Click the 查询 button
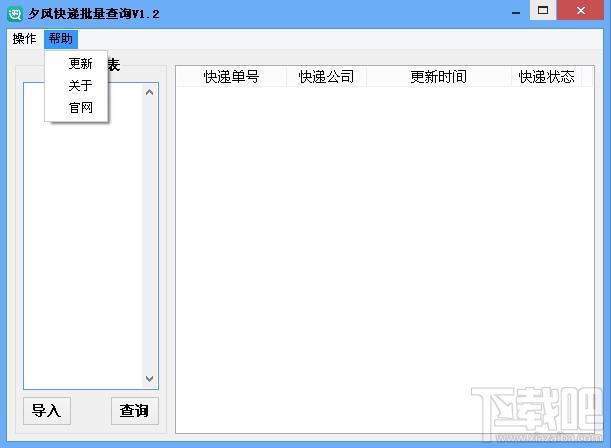The width and height of the screenshot is (611, 448). pyautogui.click(x=134, y=411)
